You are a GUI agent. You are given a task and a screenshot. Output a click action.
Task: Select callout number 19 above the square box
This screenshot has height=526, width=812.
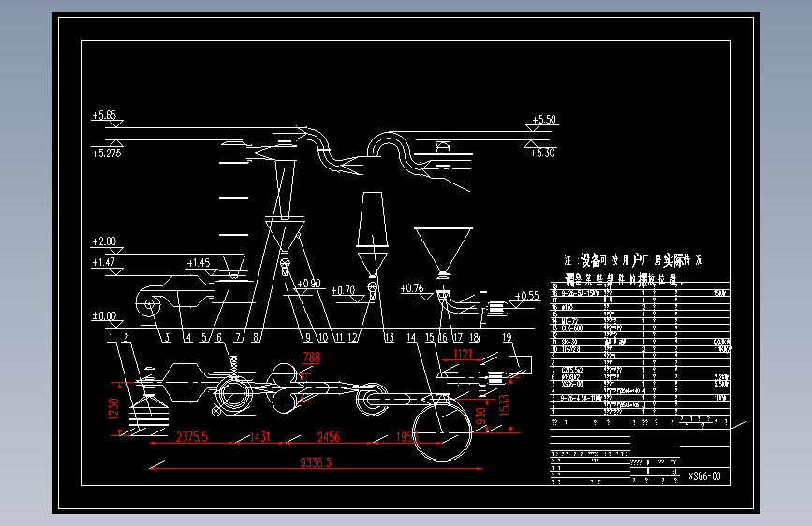pos(507,337)
